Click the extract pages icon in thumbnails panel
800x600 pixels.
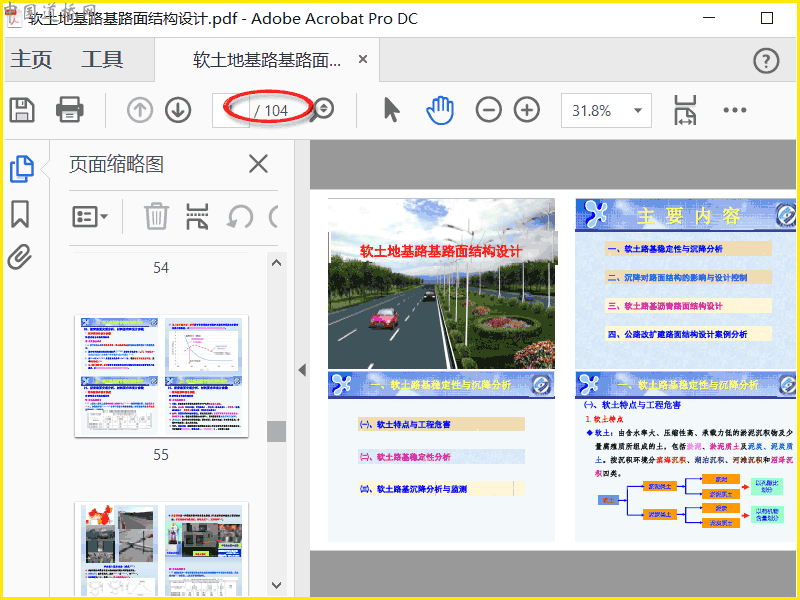tap(197, 217)
